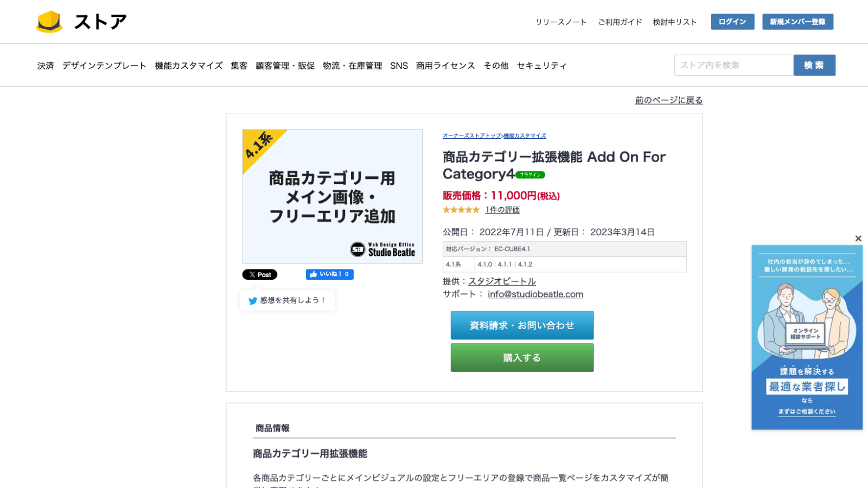Click the 検索 search button
Screen dimensions: 868x488
[x=814, y=65]
